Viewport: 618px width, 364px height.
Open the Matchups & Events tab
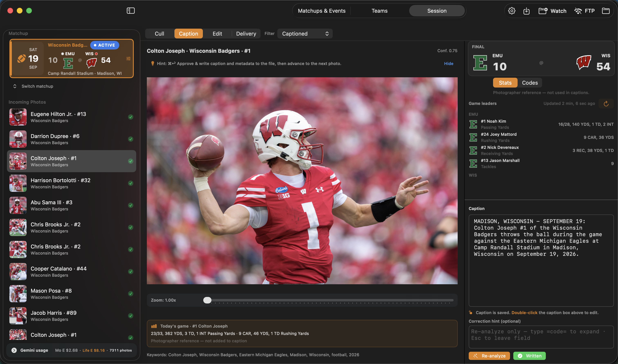(x=321, y=11)
